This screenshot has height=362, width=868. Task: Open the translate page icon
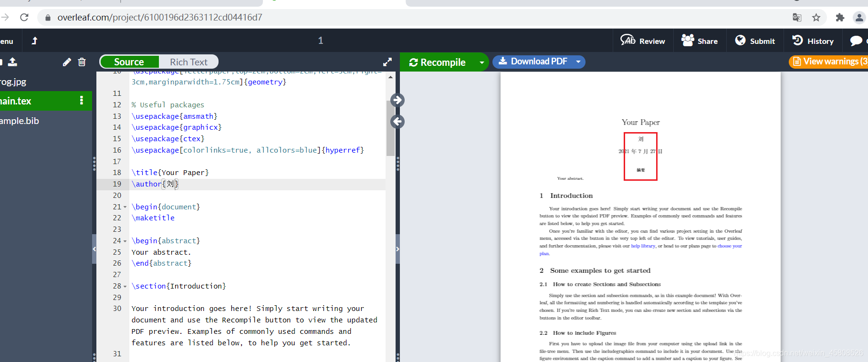tap(797, 18)
